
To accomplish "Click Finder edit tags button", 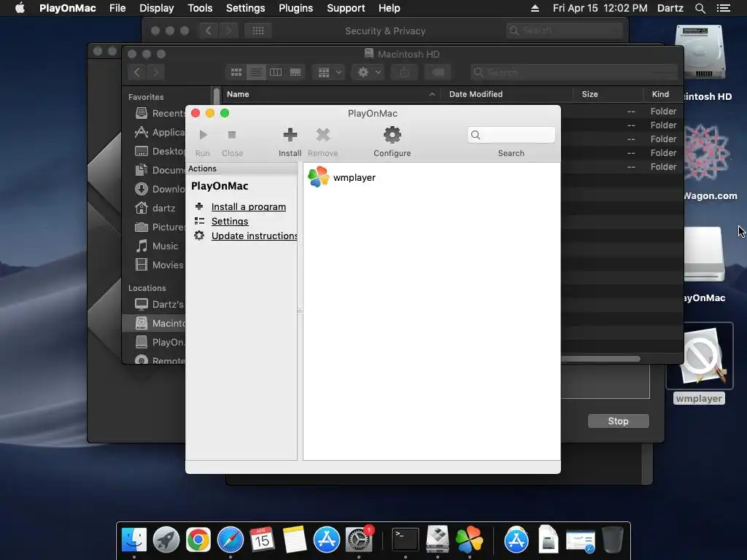I will click(438, 72).
